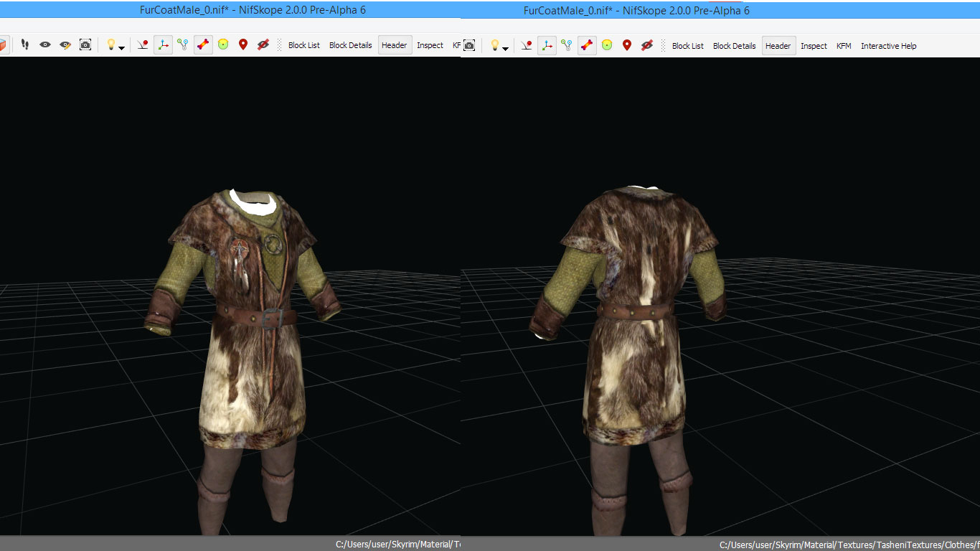Take a screenshot with the right window's camera icon

coord(469,45)
